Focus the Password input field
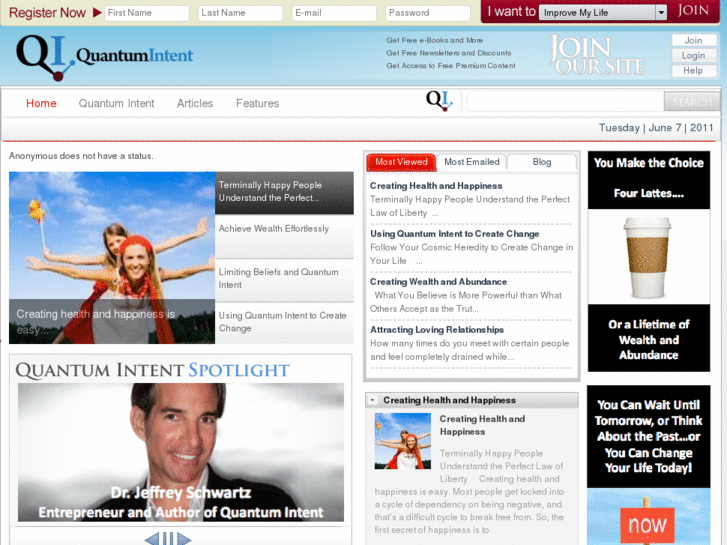The height and width of the screenshot is (545, 727). point(428,13)
